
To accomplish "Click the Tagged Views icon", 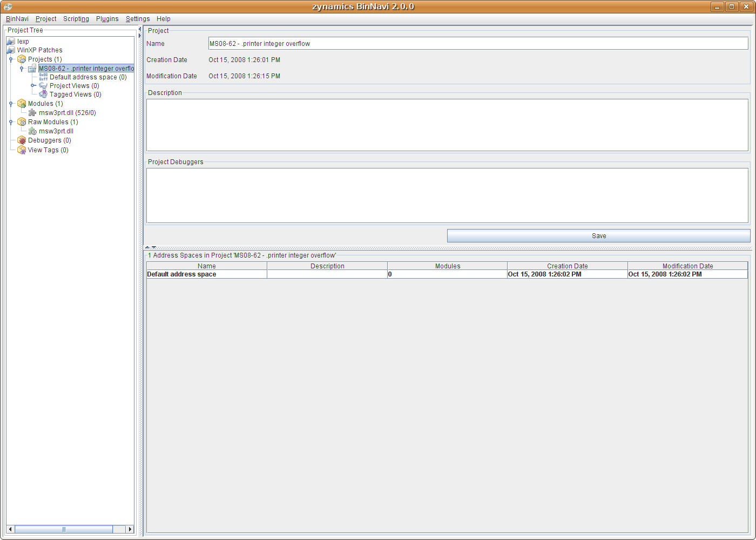I will tap(43, 94).
